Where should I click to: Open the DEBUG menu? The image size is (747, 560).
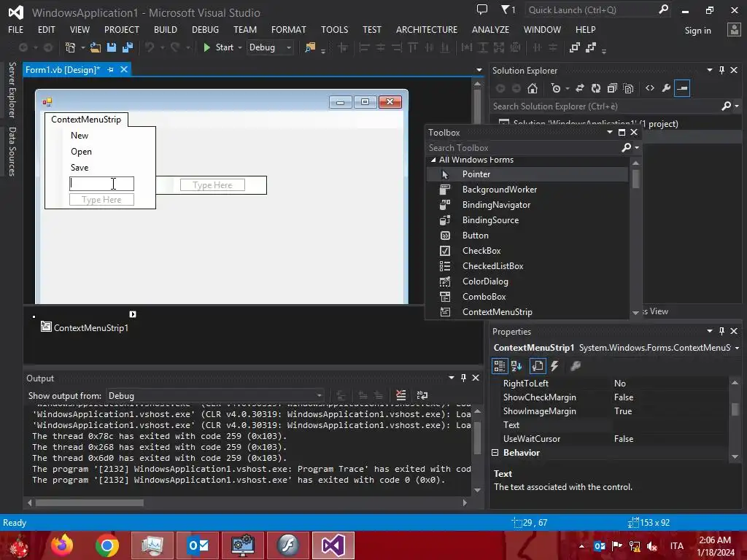click(x=205, y=29)
